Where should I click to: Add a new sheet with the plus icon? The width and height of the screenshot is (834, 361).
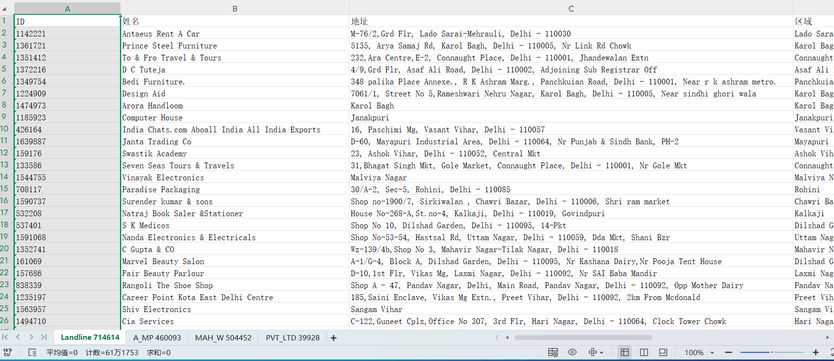333,338
